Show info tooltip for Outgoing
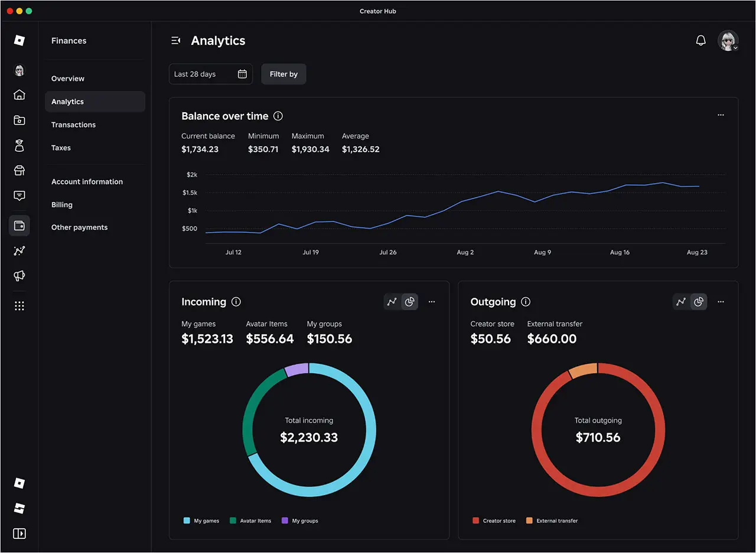Screen dimensions: 756x553 (x=526, y=302)
